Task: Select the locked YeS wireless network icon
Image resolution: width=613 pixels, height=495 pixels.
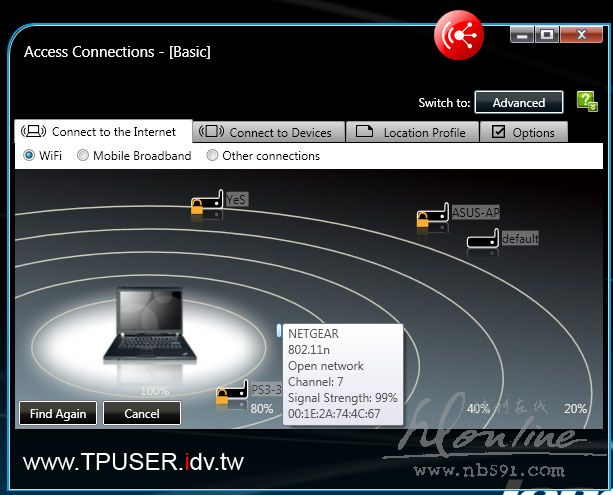Action: (x=206, y=205)
